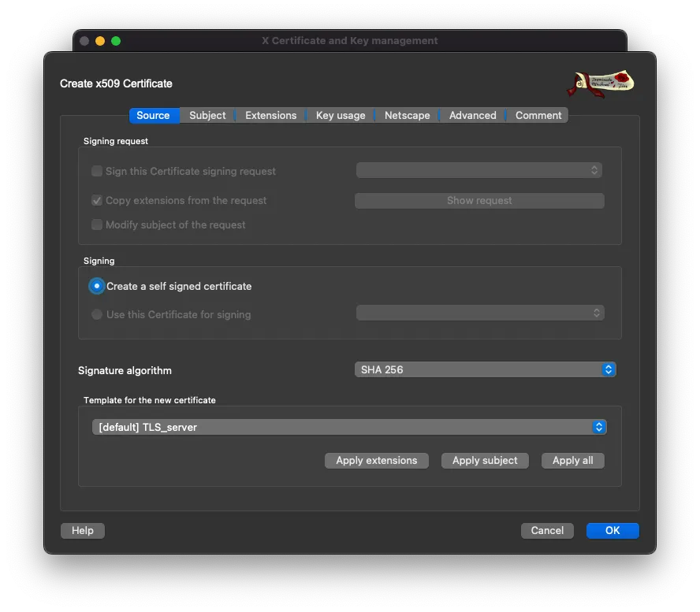700x612 pixels.
Task: Select Create a self signed certificate
Action: pos(96,286)
